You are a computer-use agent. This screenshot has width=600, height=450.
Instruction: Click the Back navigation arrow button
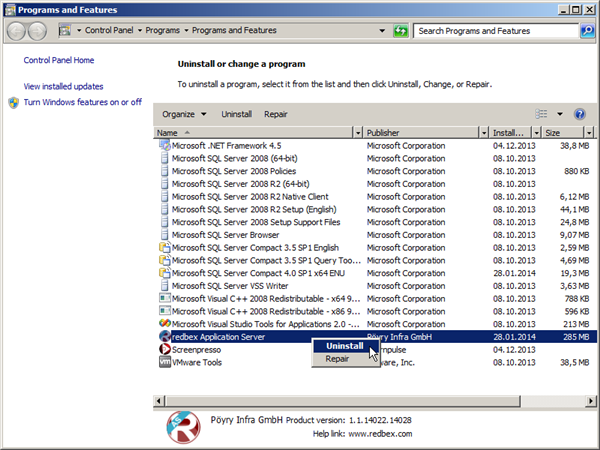pyautogui.click(x=17, y=32)
